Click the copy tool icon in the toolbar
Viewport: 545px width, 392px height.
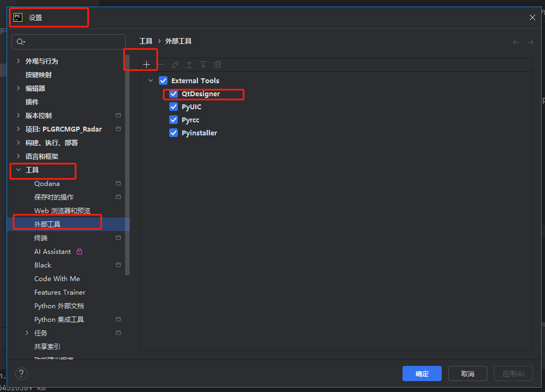pos(217,64)
